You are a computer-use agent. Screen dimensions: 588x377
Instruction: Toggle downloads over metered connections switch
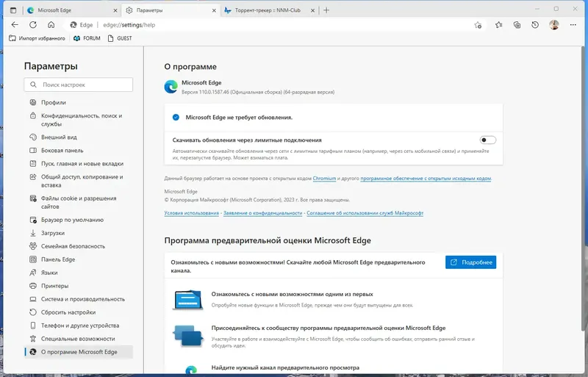[x=487, y=140]
